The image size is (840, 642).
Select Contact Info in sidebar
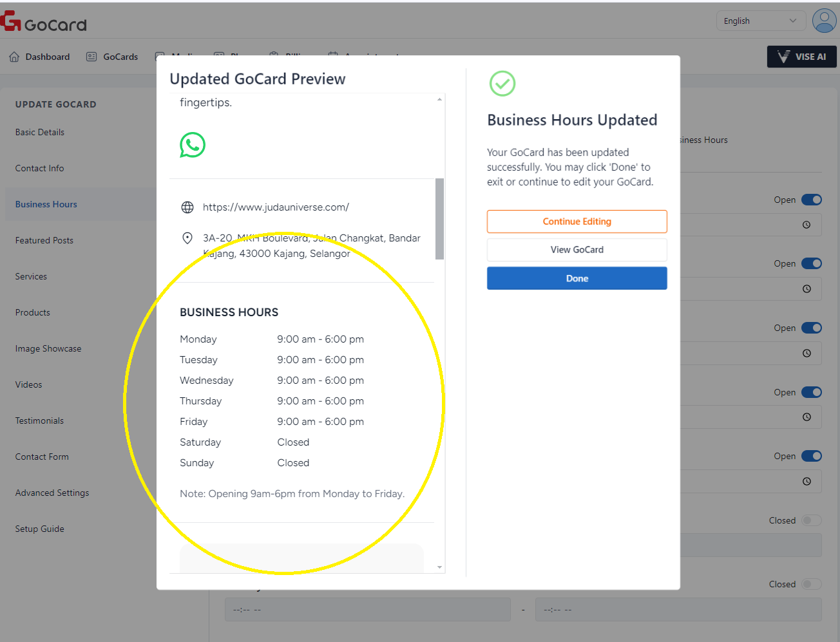click(40, 168)
